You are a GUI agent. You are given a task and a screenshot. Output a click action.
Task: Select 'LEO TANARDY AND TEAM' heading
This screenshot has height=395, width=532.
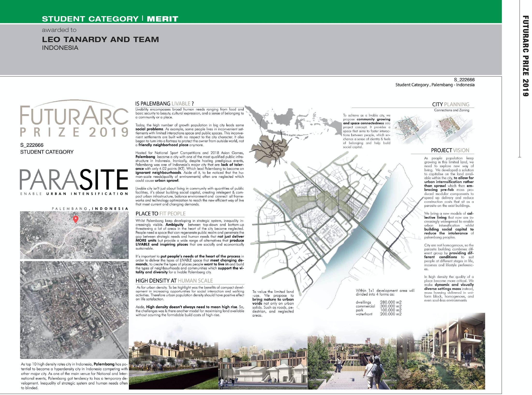click(x=101, y=39)
